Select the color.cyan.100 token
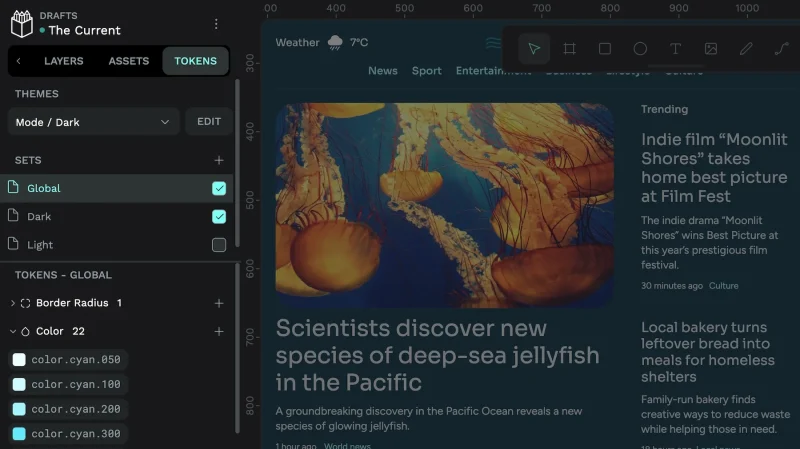The image size is (800, 449). 68,384
